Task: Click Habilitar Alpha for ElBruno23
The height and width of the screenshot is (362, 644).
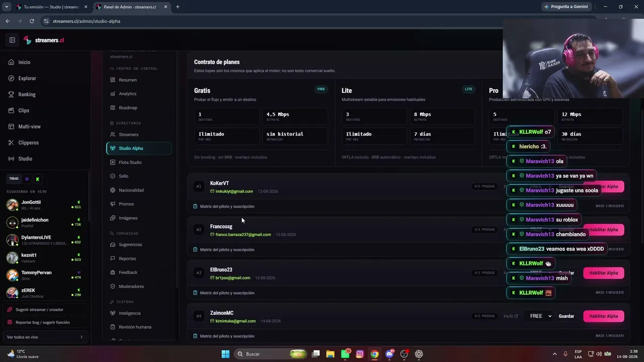Action: 604,273
